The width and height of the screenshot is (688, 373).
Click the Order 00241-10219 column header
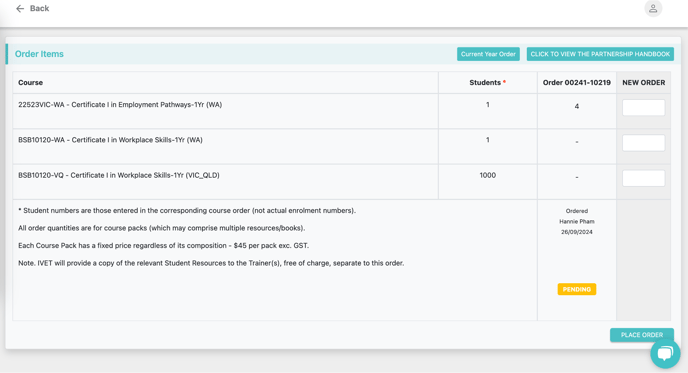pos(577,82)
